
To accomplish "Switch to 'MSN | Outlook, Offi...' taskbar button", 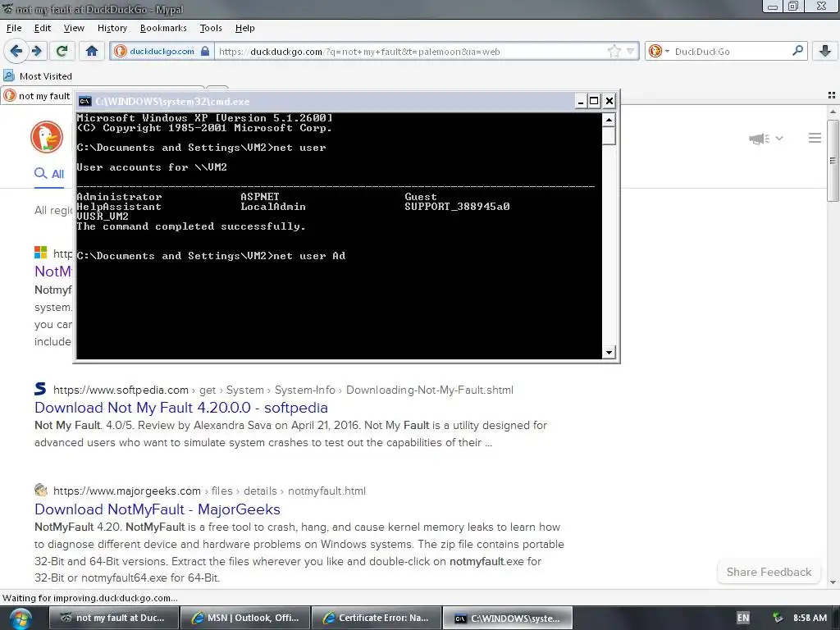I will [x=245, y=618].
